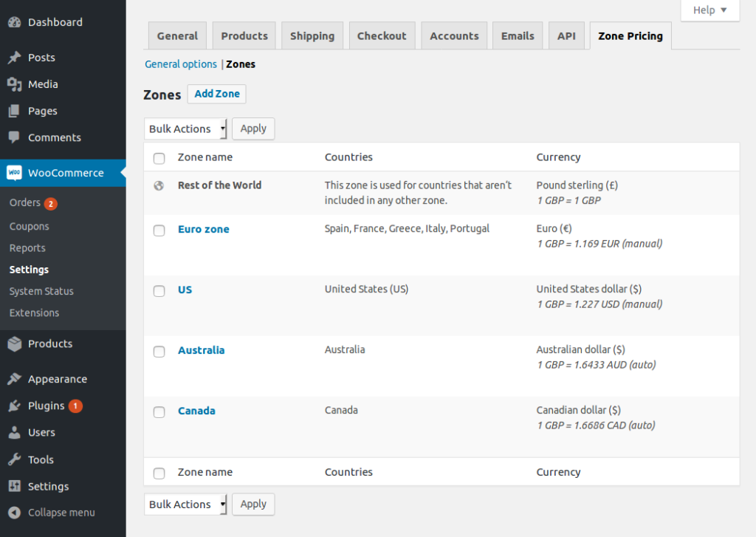Open the bottom Bulk Actions dropdown
The image size is (756, 537).
(186, 504)
